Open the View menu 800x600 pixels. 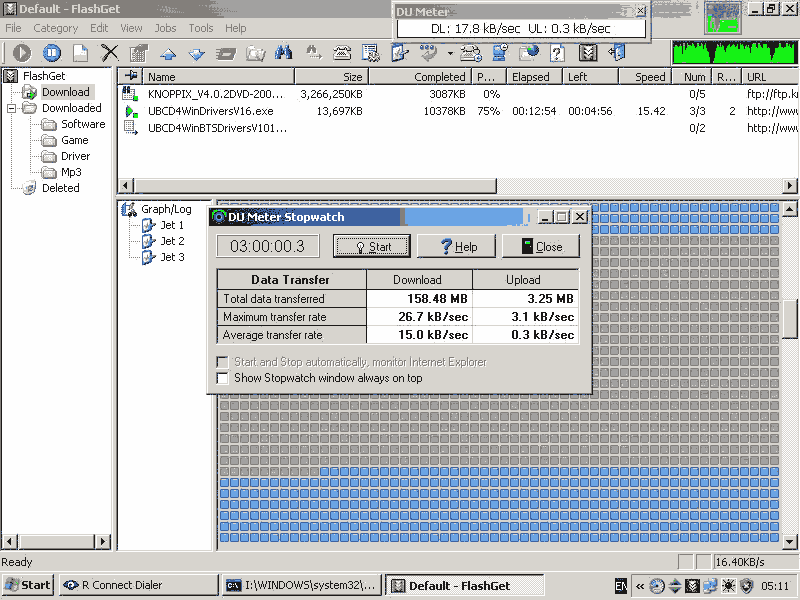tap(131, 28)
